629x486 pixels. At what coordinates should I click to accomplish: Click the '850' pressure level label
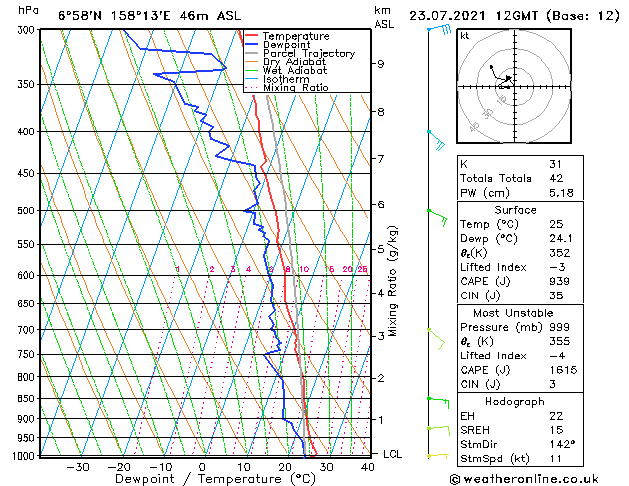(26, 399)
